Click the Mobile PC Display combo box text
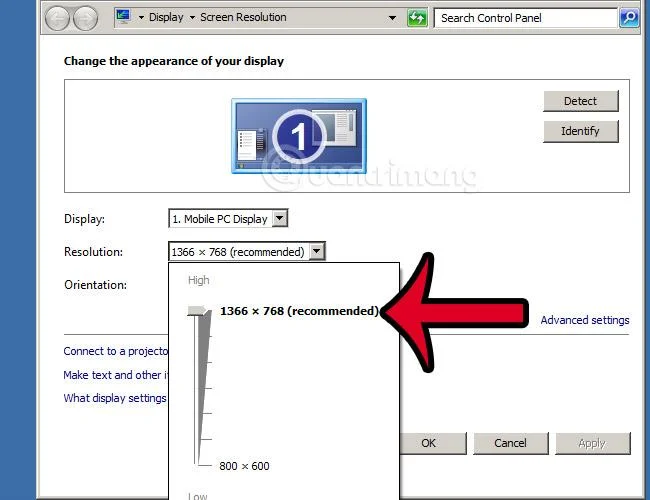 220,218
